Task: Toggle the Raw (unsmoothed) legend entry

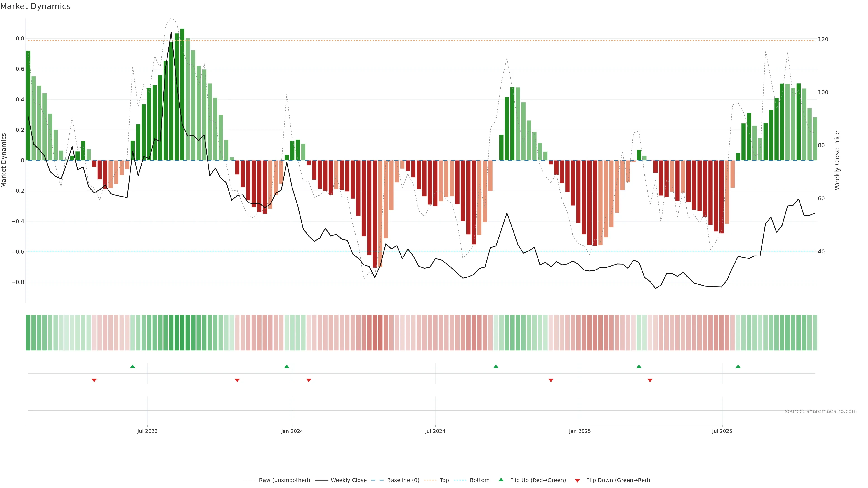Action: point(284,480)
